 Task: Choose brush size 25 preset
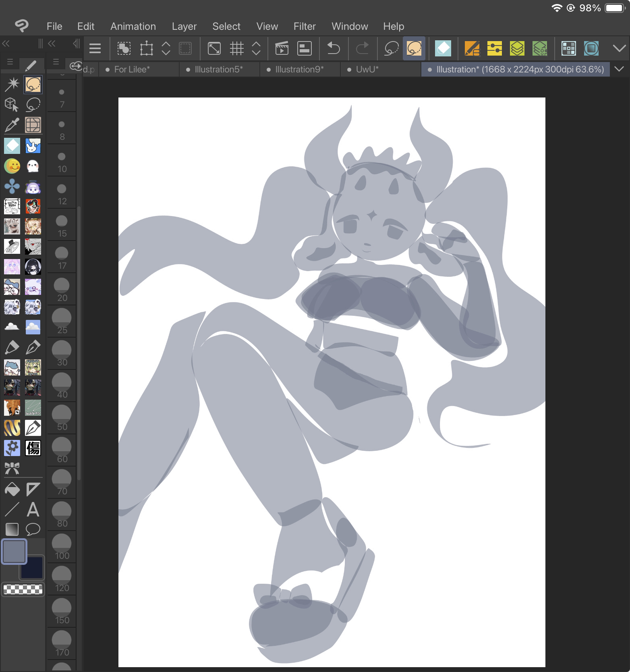pos(62,321)
